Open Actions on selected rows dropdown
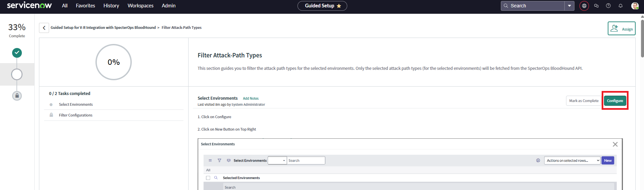Viewport: 644px width, 190px height. point(572,160)
